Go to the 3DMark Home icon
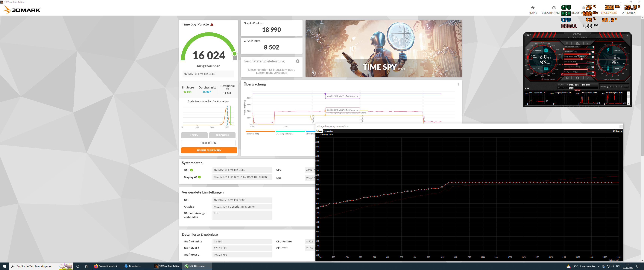 click(x=532, y=8)
